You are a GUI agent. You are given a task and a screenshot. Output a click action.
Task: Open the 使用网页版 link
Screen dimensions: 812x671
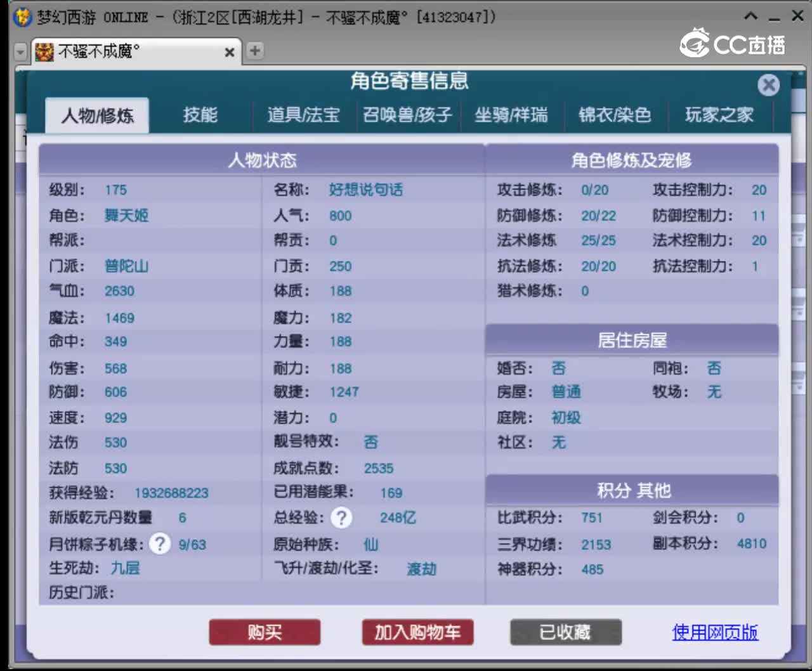click(715, 632)
